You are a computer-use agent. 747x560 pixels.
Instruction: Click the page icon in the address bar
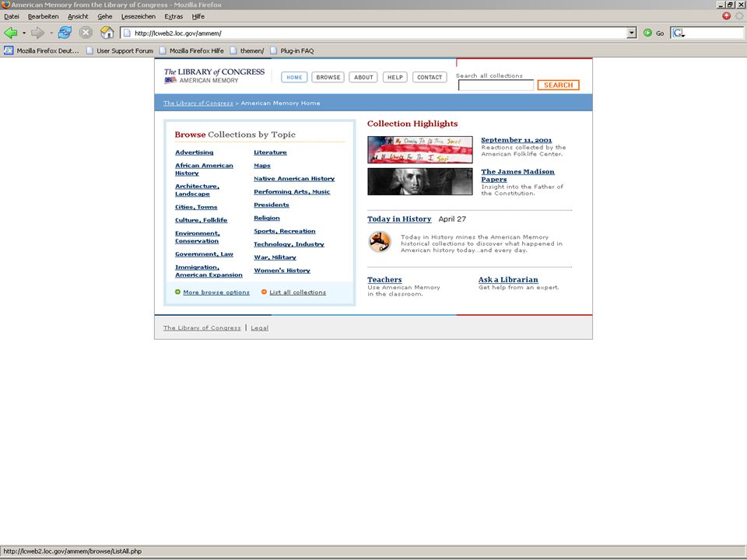(x=127, y=33)
